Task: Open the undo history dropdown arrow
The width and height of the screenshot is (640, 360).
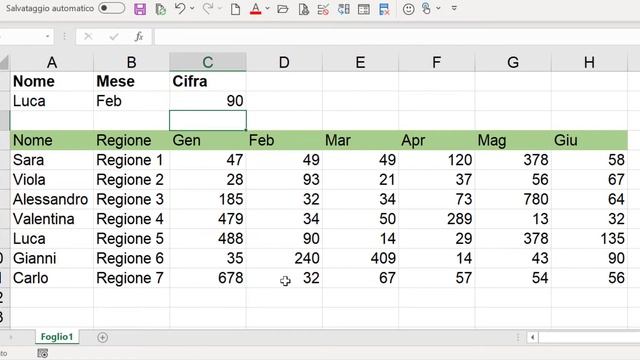Action: point(192,8)
